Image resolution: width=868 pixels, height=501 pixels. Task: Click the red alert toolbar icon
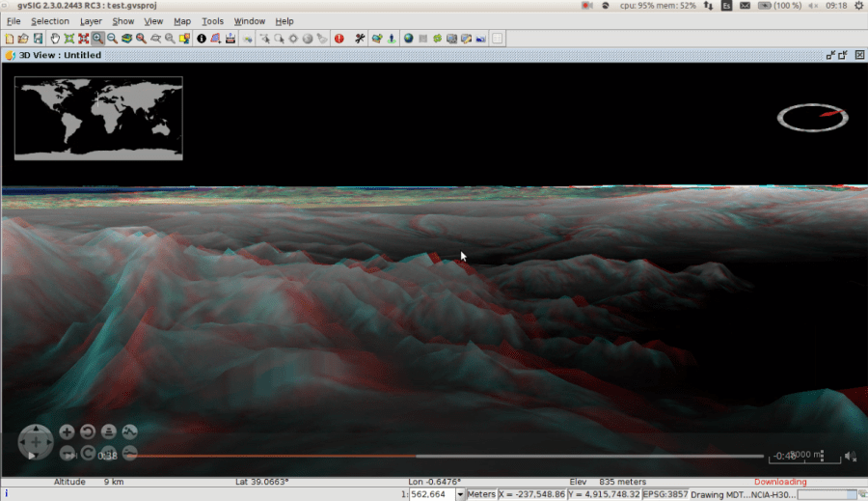coord(339,39)
